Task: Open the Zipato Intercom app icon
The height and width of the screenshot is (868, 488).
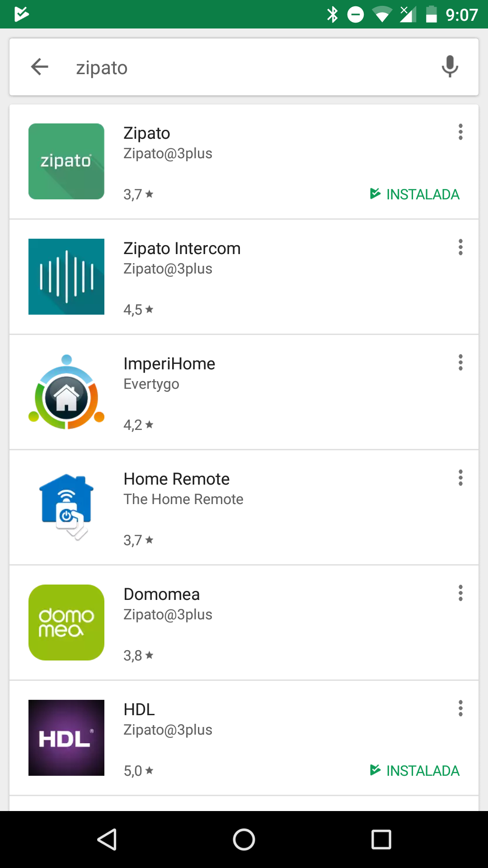Action: pos(66,277)
